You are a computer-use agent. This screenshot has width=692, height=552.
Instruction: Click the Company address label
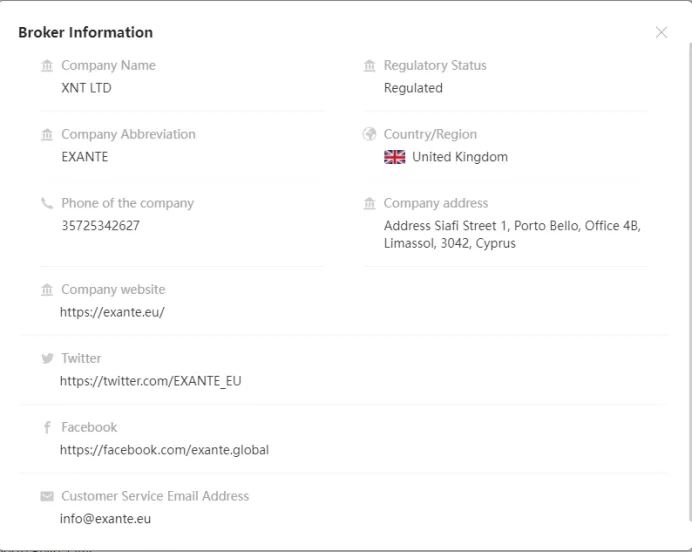(x=436, y=203)
